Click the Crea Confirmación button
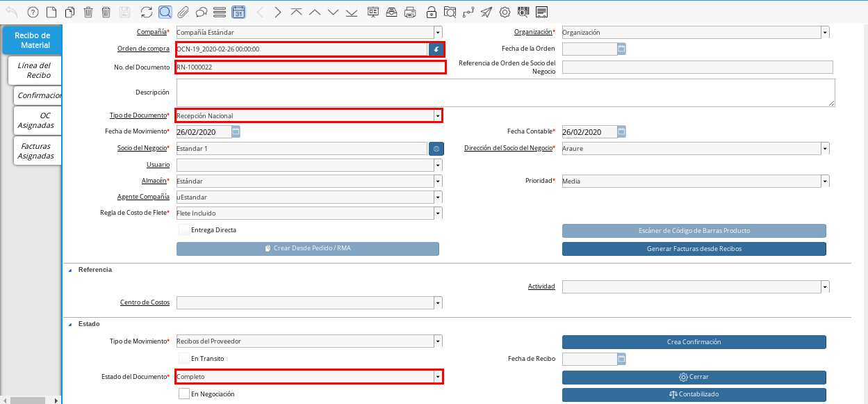This screenshot has height=404, width=868. pyautogui.click(x=694, y=342)
